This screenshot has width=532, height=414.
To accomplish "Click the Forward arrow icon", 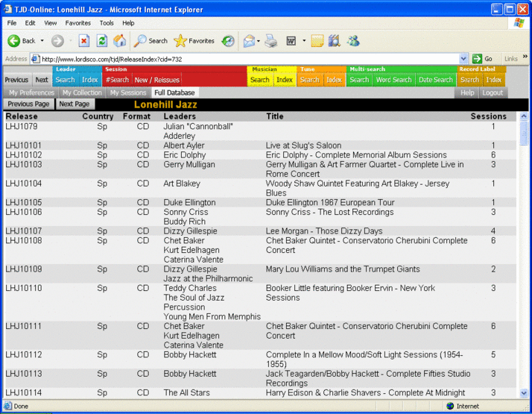I will (x=57, y=41).
